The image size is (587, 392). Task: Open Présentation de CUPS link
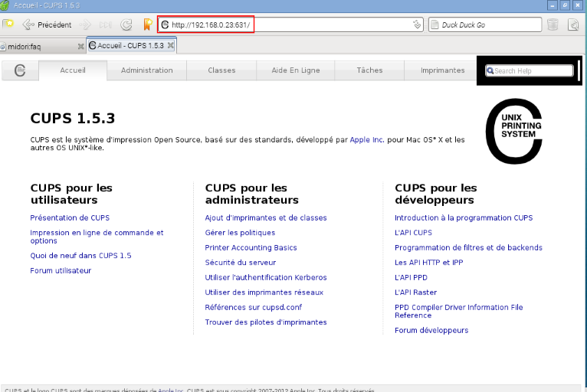click(x=70, y=217)
